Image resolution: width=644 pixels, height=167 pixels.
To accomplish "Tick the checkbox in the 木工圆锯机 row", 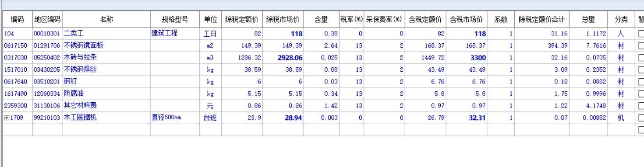I will tap(641, 118).
